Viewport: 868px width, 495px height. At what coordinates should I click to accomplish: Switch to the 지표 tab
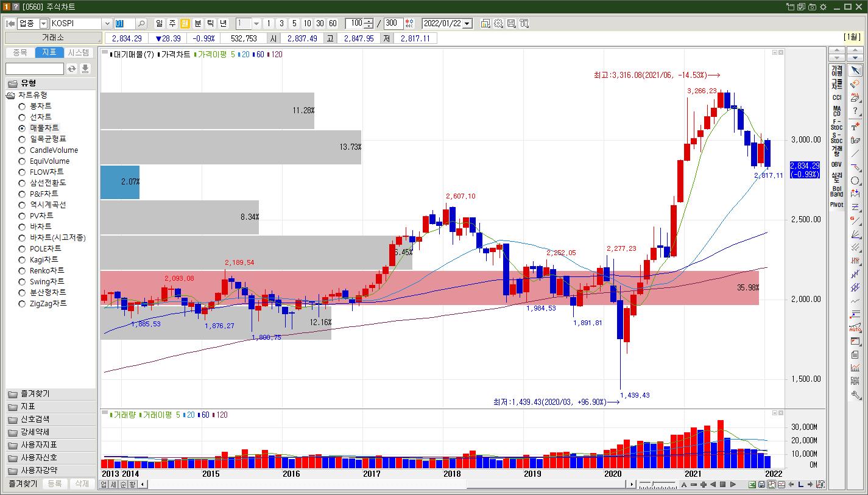pyautogui.click(x=49, y=52)
